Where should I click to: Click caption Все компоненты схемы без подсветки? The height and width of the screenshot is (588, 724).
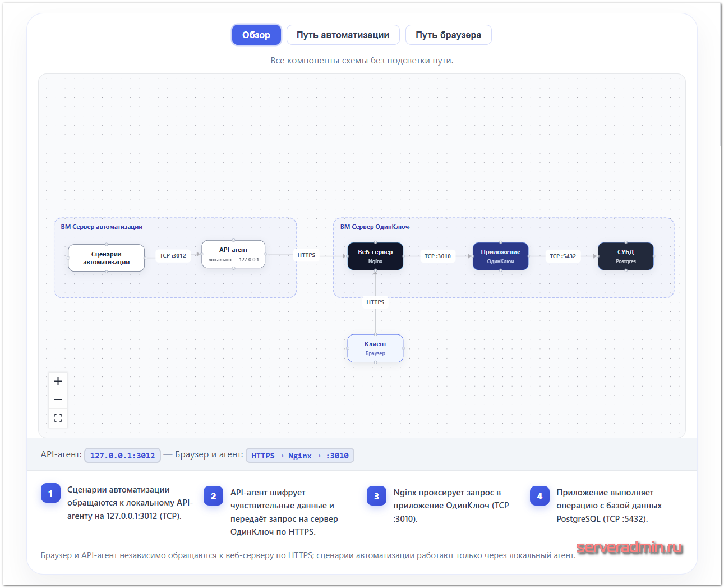point(362,60)
